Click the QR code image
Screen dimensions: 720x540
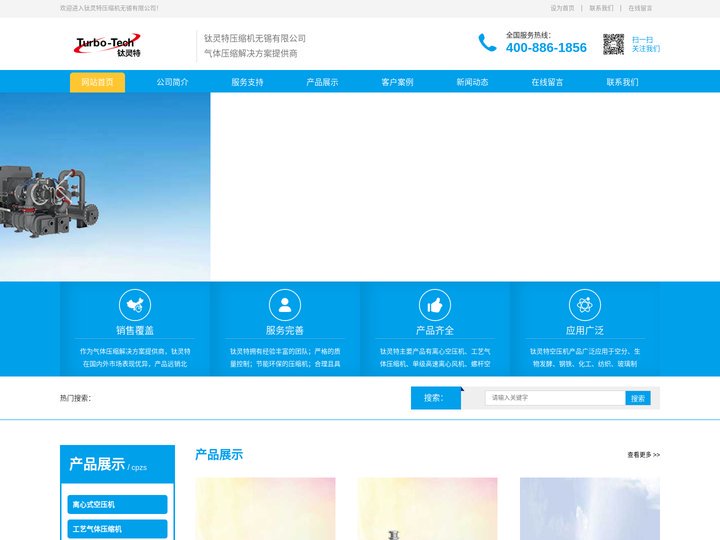coord(613,44)
